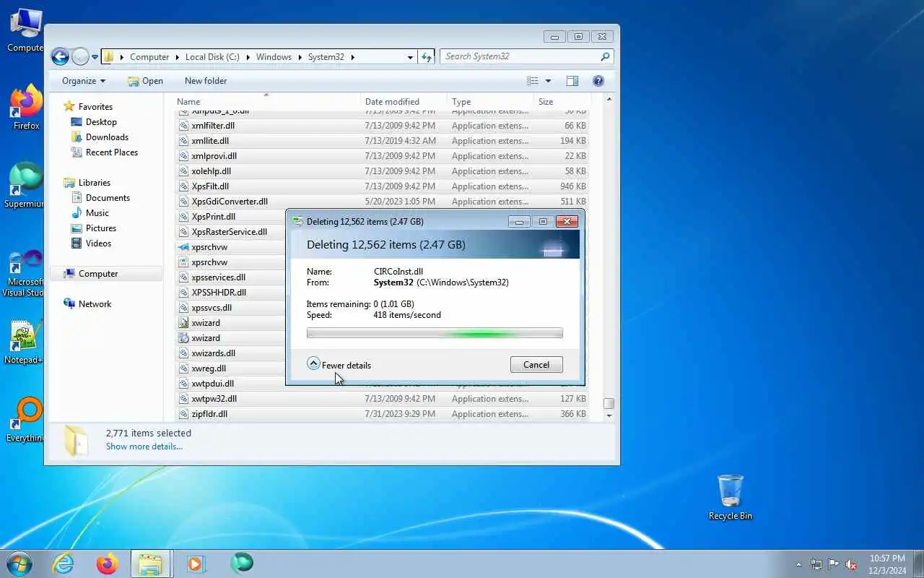Click Local Disk (C:) breadcrumb
Screen dimensions: 924x578
click(212, 57)
